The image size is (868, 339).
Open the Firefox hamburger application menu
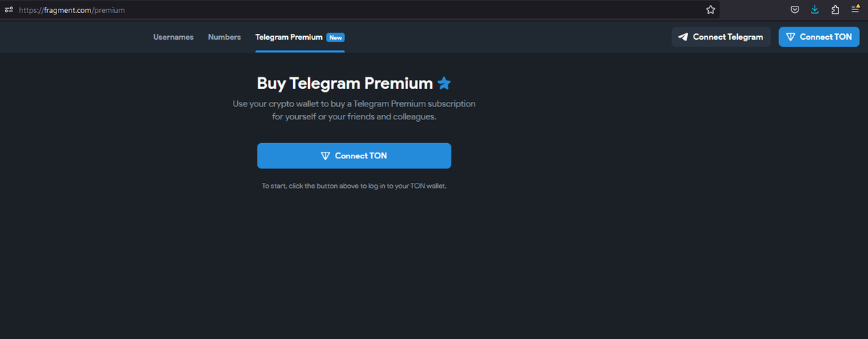tap(855, 10)
